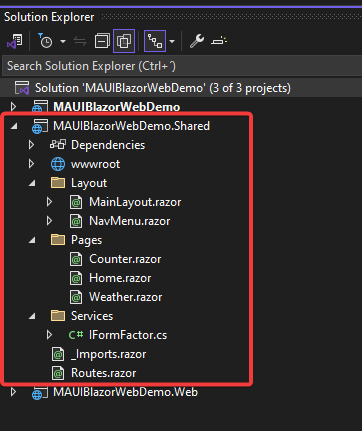The height and width of the screenshot is (431, 362).
Task: Expand the wwwroot folder
Action: [x=31, y=164]
